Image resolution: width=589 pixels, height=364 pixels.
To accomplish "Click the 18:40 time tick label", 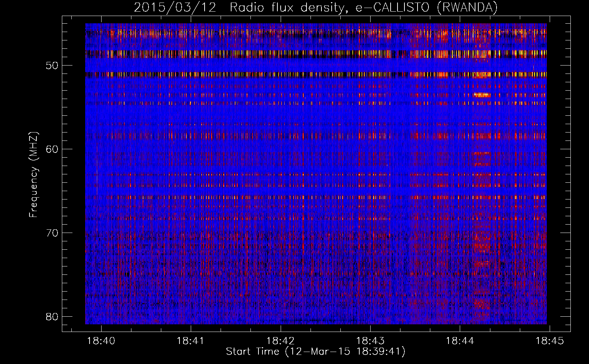I will [101, 341].
